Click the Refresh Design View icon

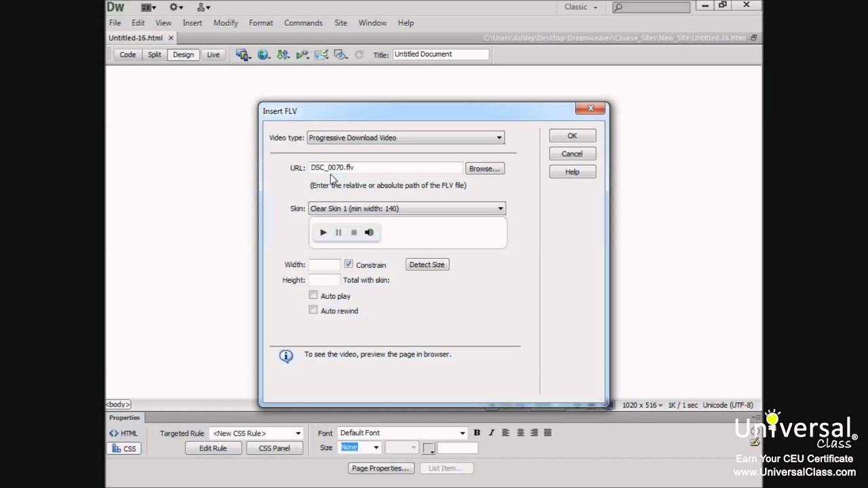(x=359, y=55)
